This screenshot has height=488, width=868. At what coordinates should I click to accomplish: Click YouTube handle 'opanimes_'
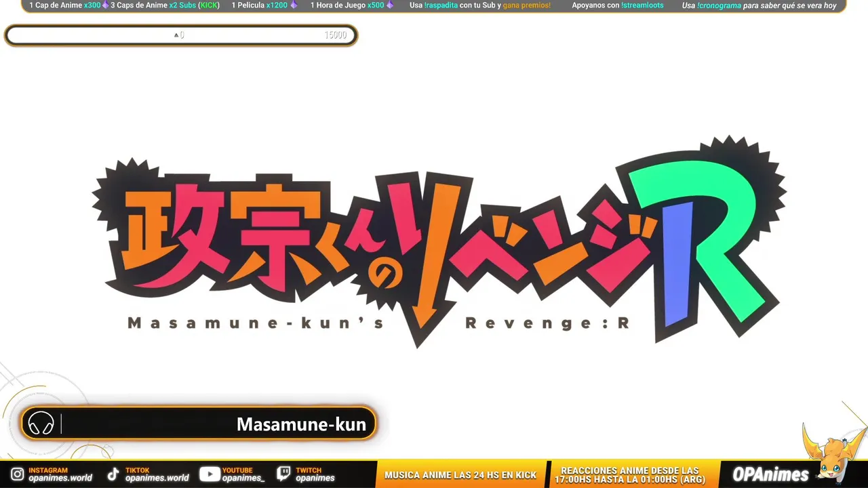[x=243, y=478]
